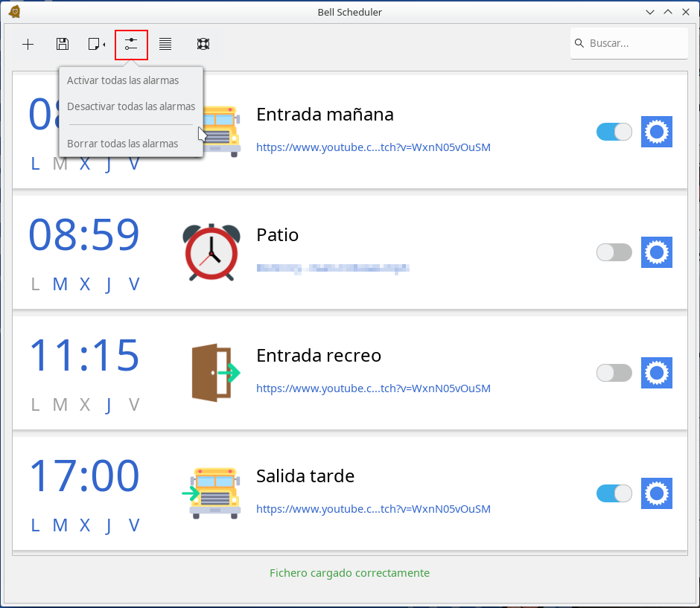
Task: Open the YouTube link under Salida tarde
Action: click(373, 509)
